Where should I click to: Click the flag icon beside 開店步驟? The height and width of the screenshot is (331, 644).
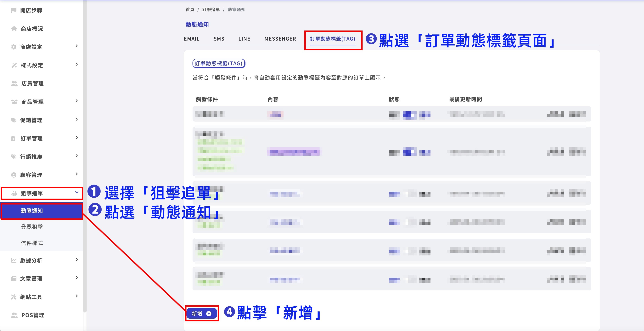tap(14, 10)
